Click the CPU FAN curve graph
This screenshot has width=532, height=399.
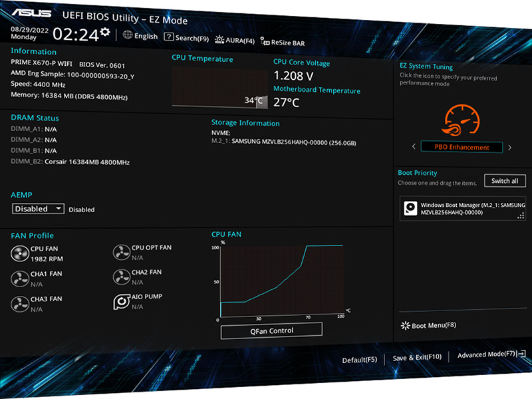tap(282, 281)
